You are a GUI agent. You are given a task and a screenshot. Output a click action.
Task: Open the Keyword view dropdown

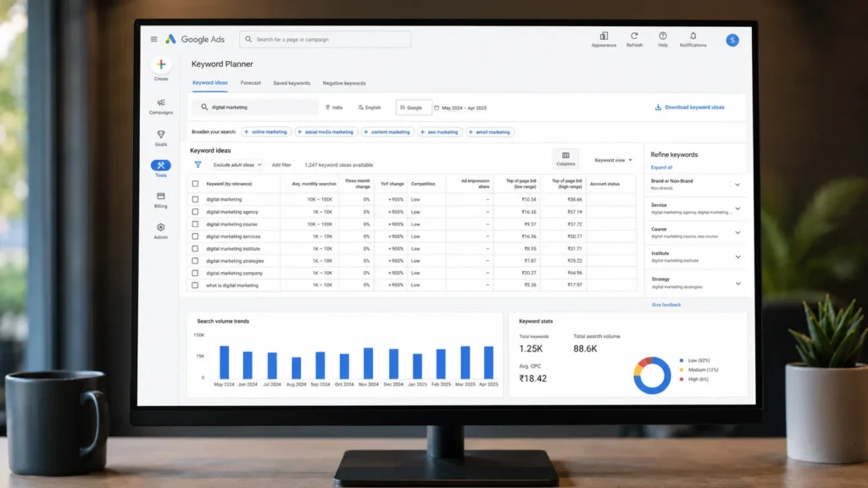pyautogui.click(x=614, y=160)
